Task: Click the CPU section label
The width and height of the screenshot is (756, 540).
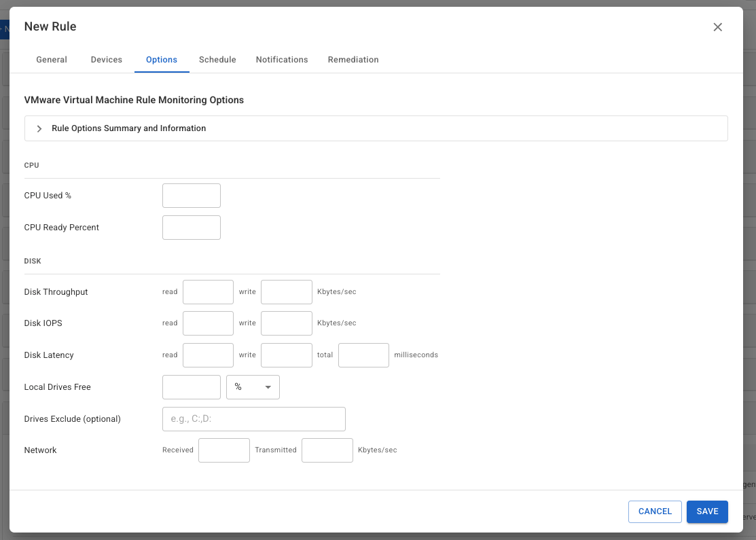Action: 31,165
